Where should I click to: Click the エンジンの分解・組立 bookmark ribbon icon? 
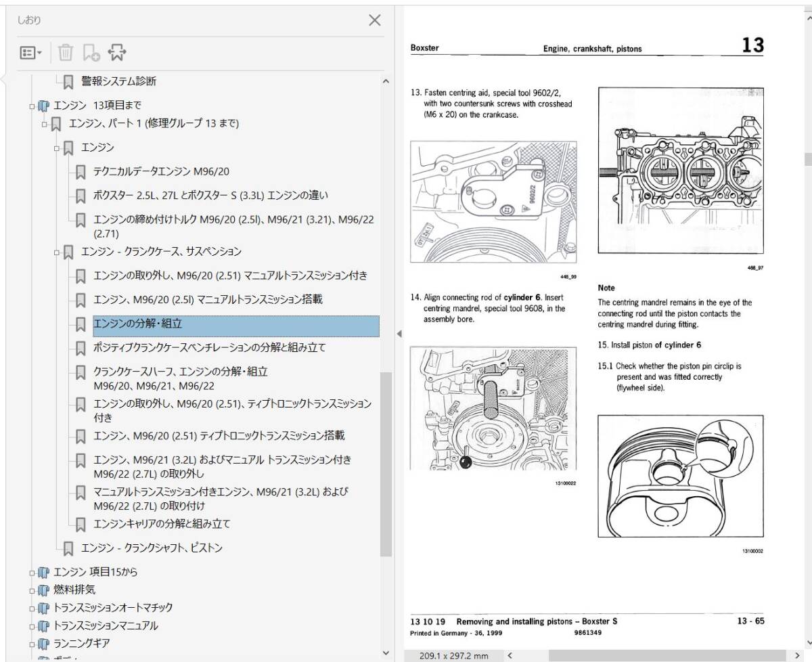81,325
